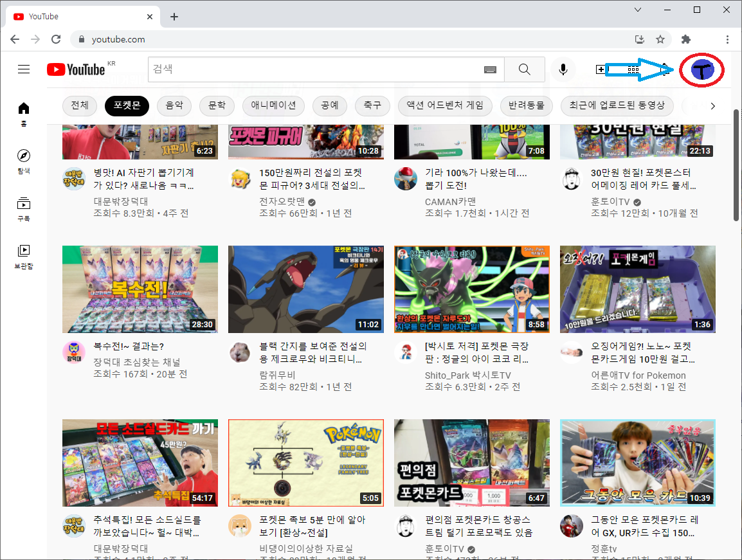Open 대문밖장덕대 channel avatar of AI 자판기 video
The image size is (742, 560).
(x=74, y=179)
